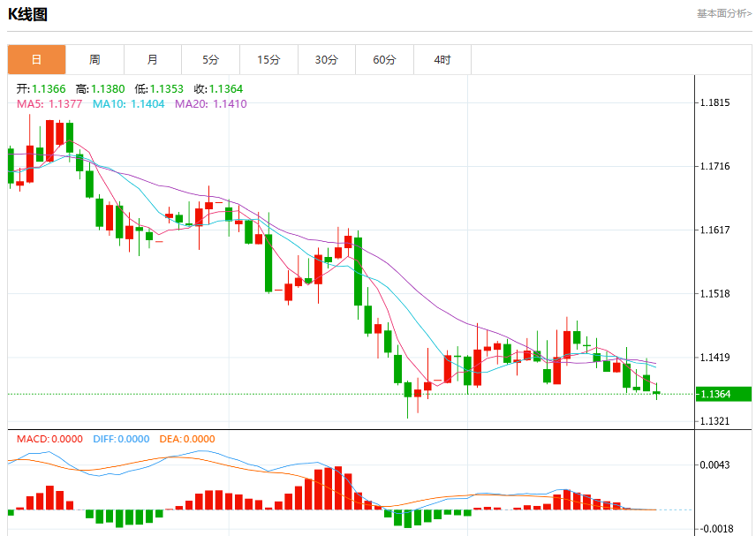Image resolution: width=756 pixels, height=536 pixels.
Task: Switch to the 月 monthly tab
Action: pyautogui.click(x=153, y=60)
